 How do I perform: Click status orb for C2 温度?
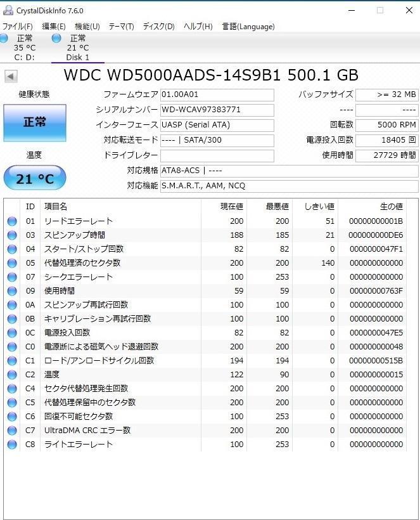[12, 374]
